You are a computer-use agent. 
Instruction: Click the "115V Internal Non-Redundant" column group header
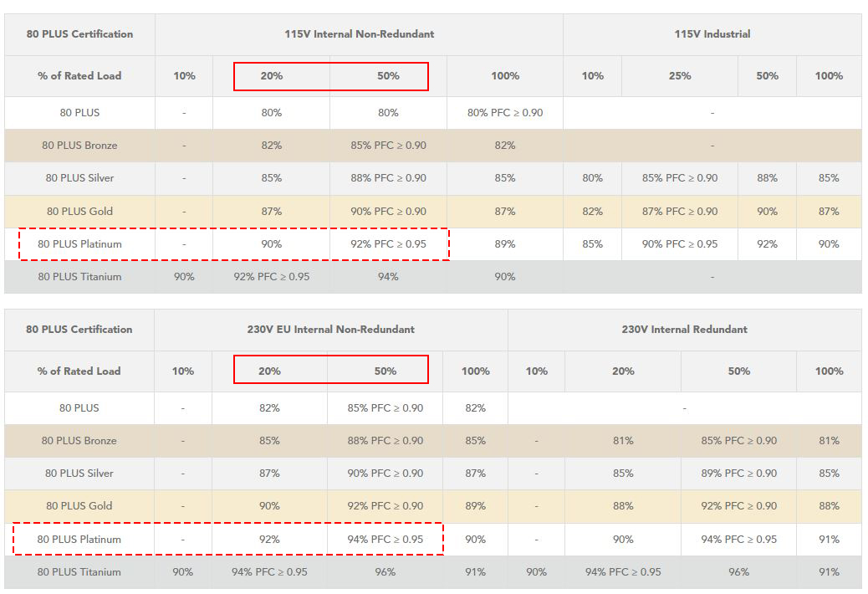coord(359,34)
